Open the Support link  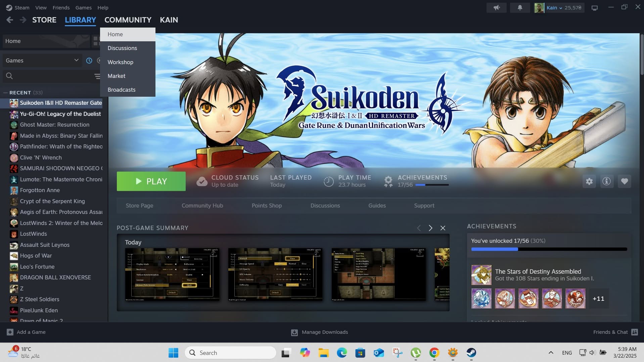tap(424, 206)
